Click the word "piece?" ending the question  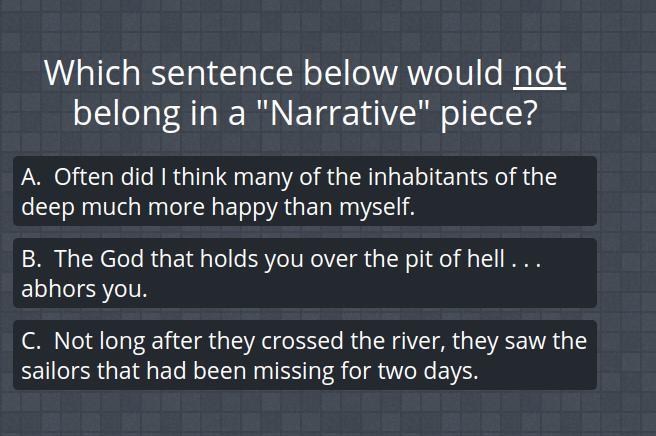click(x=489, y=115)
